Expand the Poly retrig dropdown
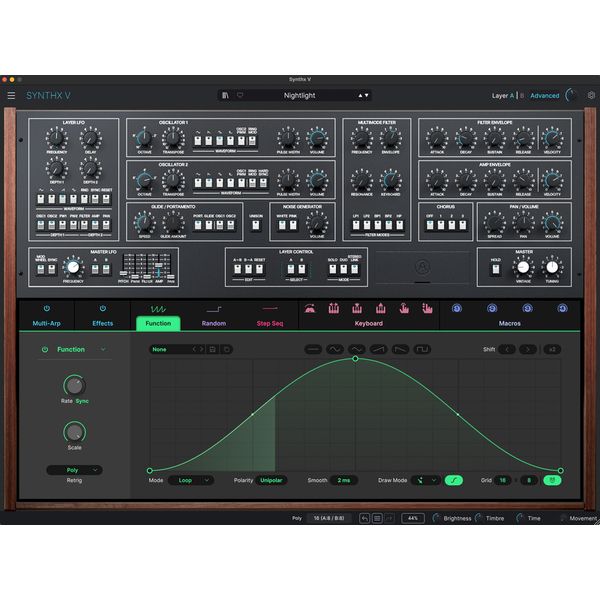Viewport: 600px width, 600px height. [74, 470]
